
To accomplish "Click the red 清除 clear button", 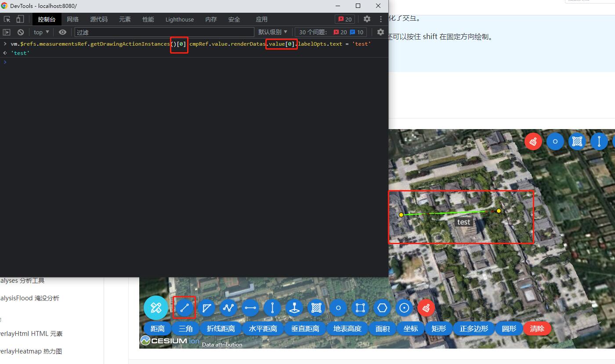I will (x=537, y=328).
